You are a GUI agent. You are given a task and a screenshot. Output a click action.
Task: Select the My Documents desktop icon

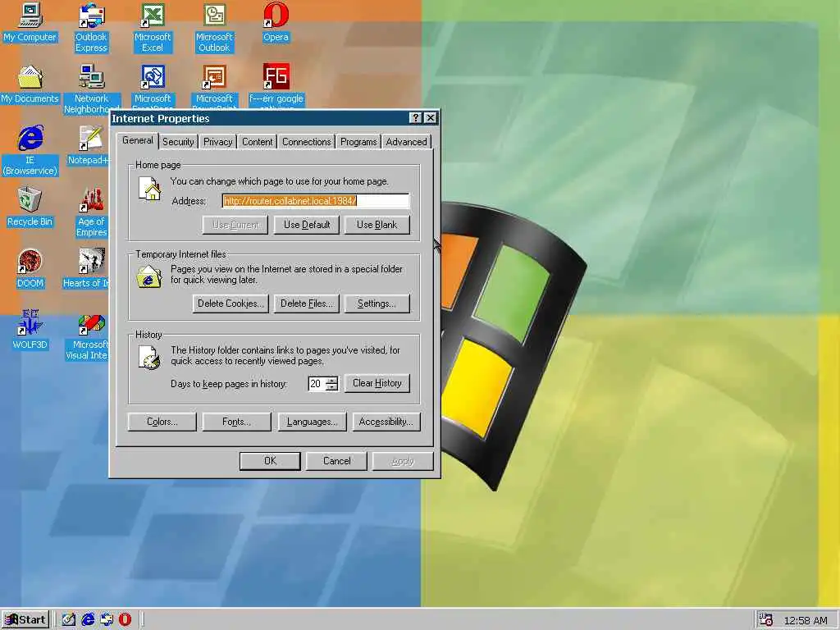(30, 84)
